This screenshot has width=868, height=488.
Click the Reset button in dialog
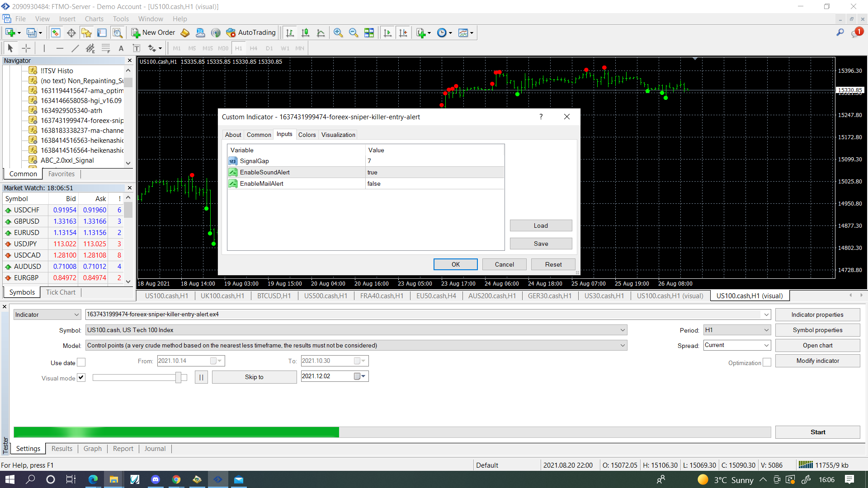point(553,264)
